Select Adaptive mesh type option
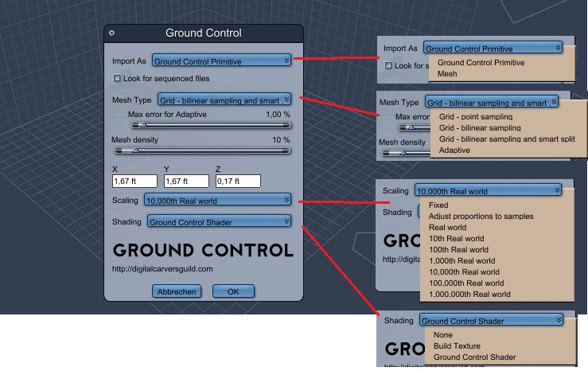This screenshot has width=588, height=371. tap(454, 150)
